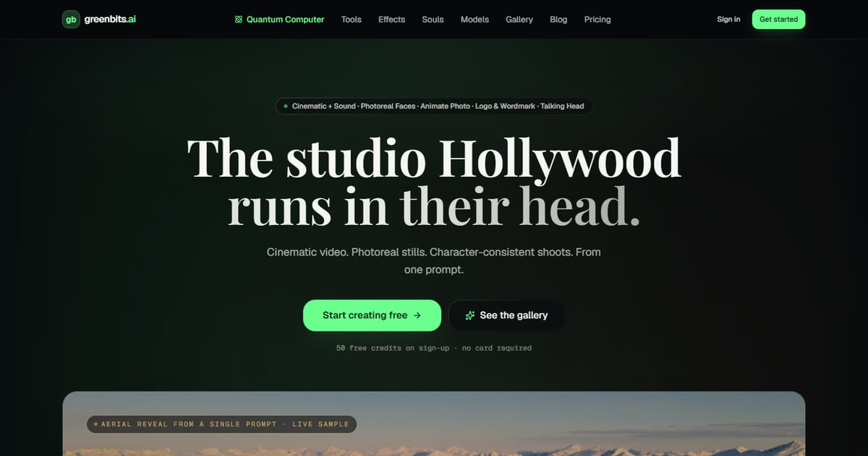This screenshot has width=868, height=456.
Task: Click the Start creating free button
Action: point(372,316)
